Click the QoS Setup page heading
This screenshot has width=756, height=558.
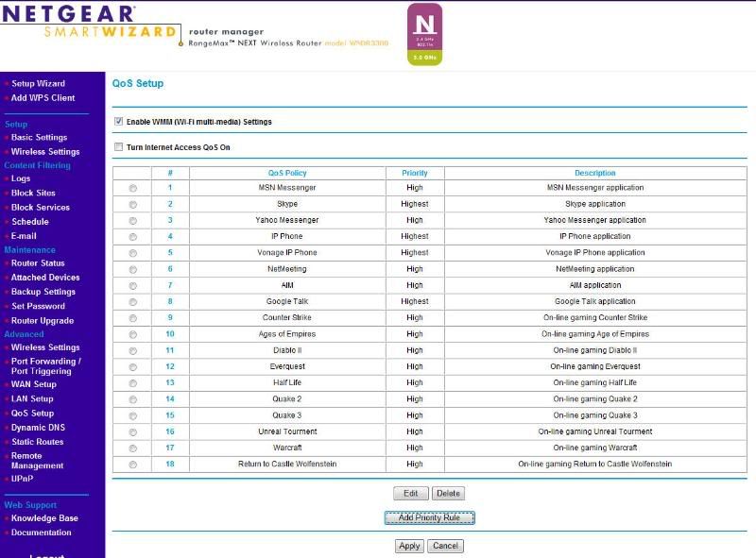pyautogui.click(x=138, y=83)
